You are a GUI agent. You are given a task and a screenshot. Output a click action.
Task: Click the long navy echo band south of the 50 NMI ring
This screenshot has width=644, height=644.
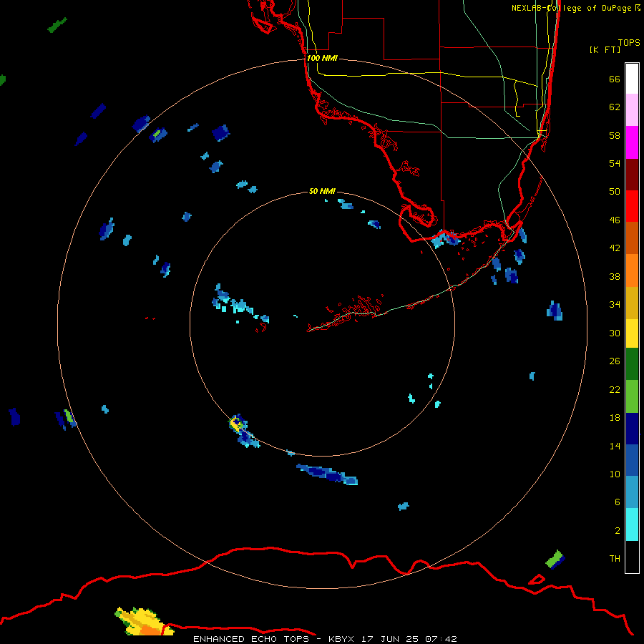327,474
